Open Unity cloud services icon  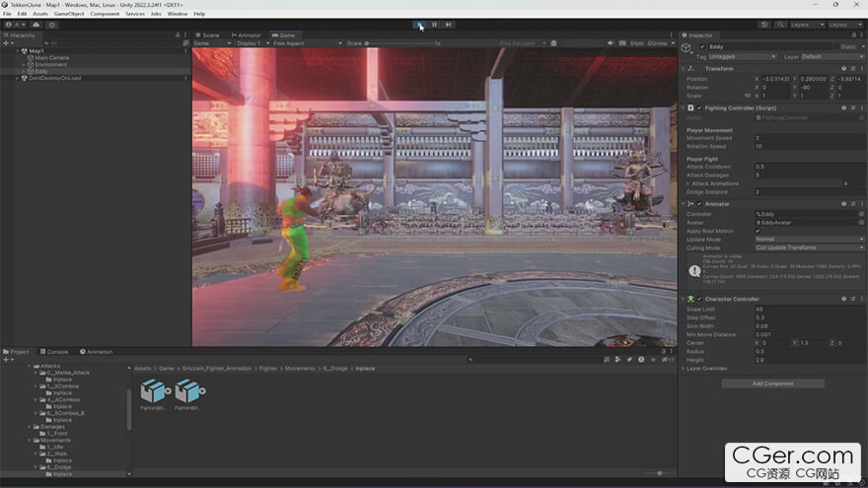click(36, 25)
